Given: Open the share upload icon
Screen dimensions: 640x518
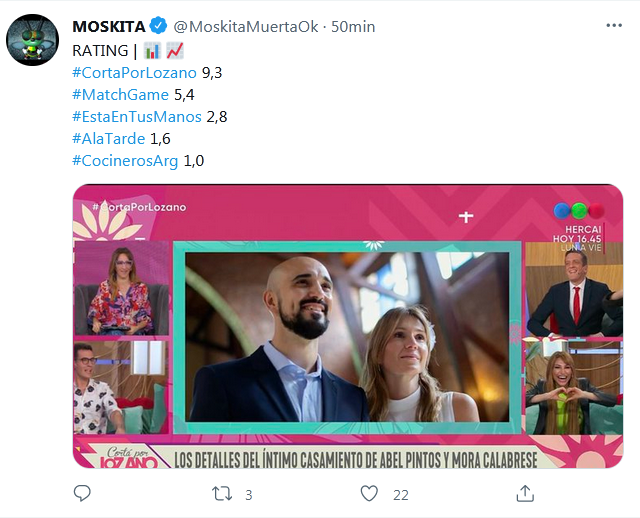Looking at the screenshot, I should click(525, 494).
